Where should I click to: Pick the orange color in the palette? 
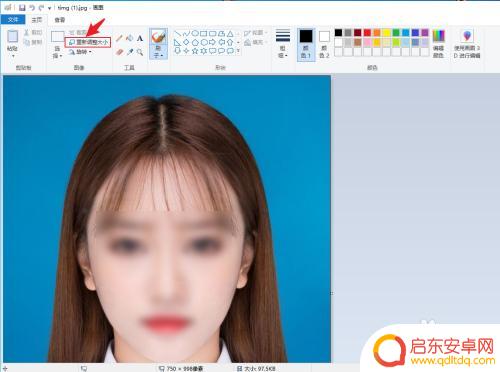(377, 32)
